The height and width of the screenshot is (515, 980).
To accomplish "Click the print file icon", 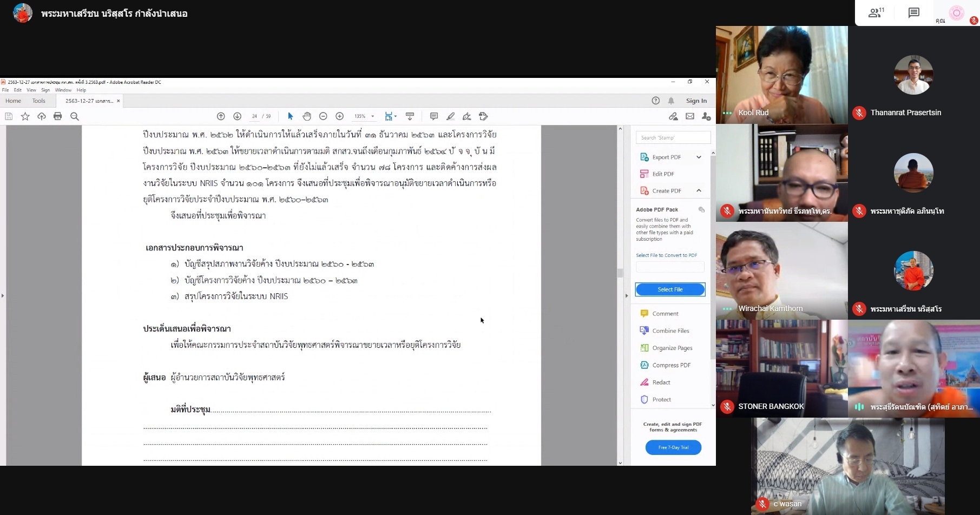I will [58, 116].
